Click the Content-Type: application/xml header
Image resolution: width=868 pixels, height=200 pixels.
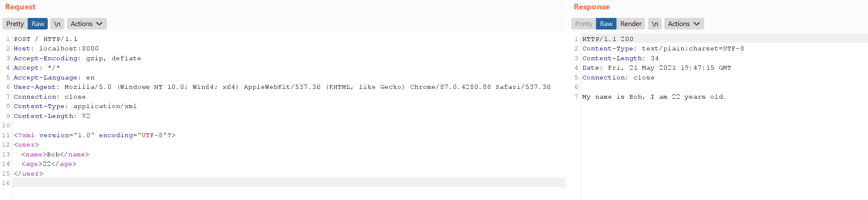point(75,106)
